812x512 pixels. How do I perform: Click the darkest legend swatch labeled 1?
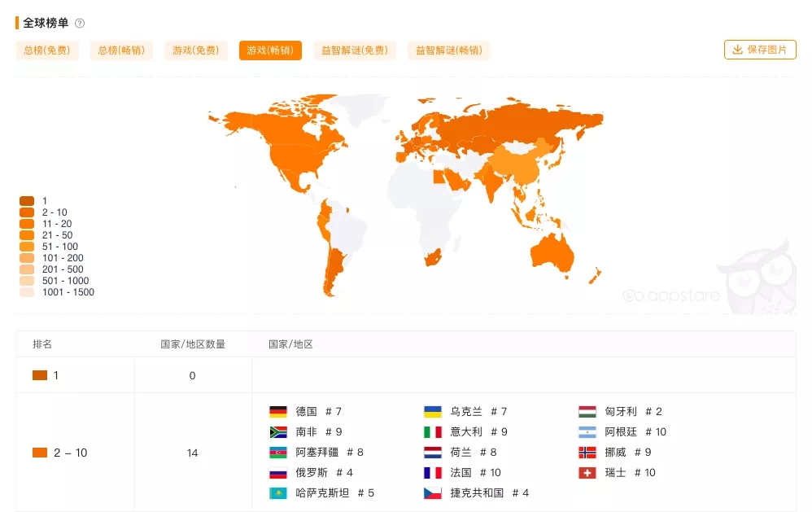(27, 201)
